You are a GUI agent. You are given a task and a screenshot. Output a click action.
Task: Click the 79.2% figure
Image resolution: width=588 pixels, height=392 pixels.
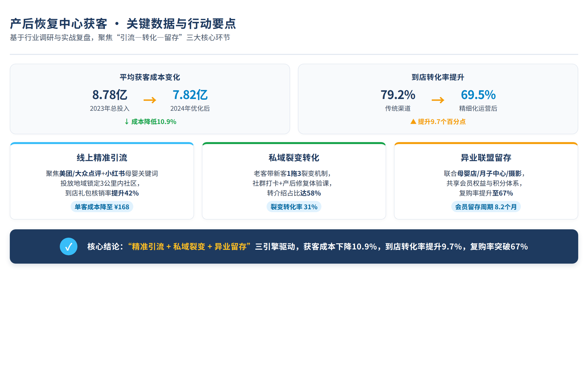[398, 95]
